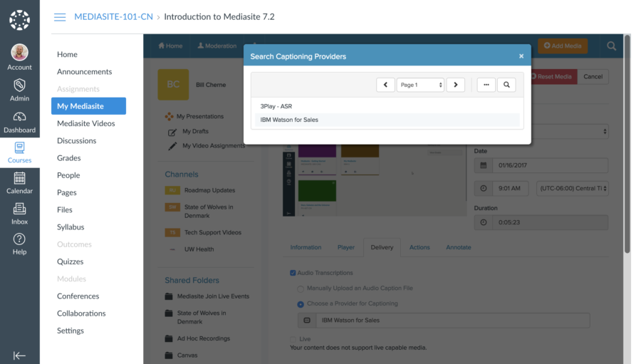Viewport: 641px width, 364px height.
Task: Switch to the Information tab
Action: tap(306, 247)
